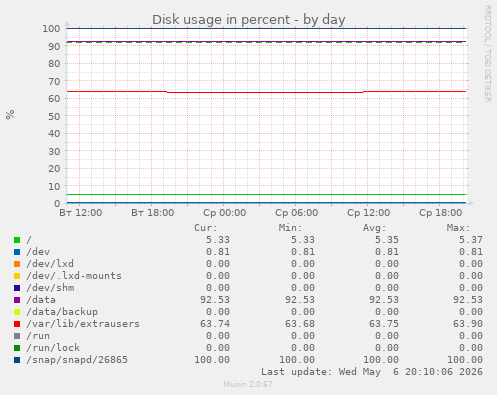Click the green swatch for /
This screenshot has width=497, height=395.
coord(17,240)
